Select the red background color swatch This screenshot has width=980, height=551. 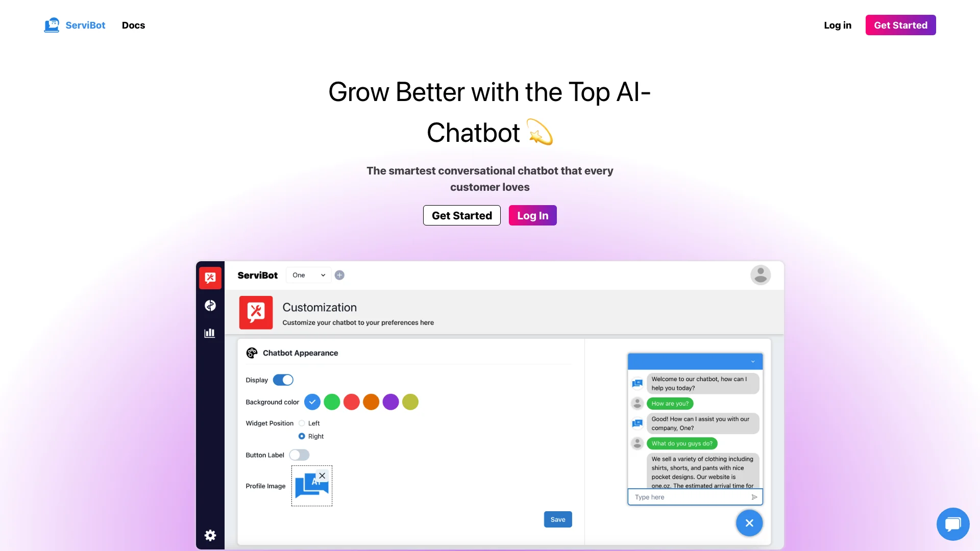click(x=351, y=402)
